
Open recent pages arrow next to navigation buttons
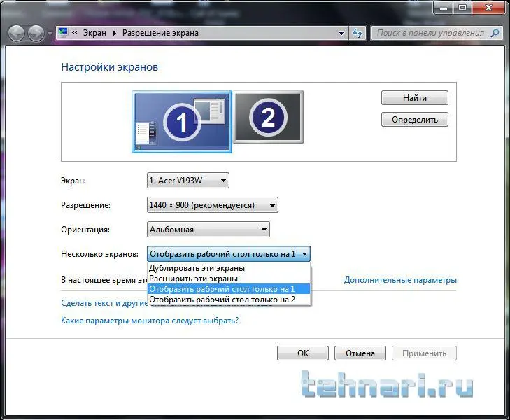[x=50, y=33]
